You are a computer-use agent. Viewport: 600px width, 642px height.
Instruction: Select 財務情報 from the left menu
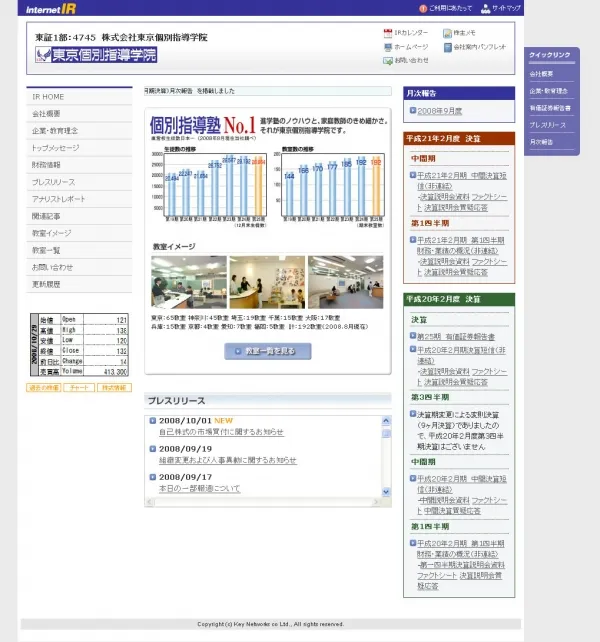click(46, 163)
